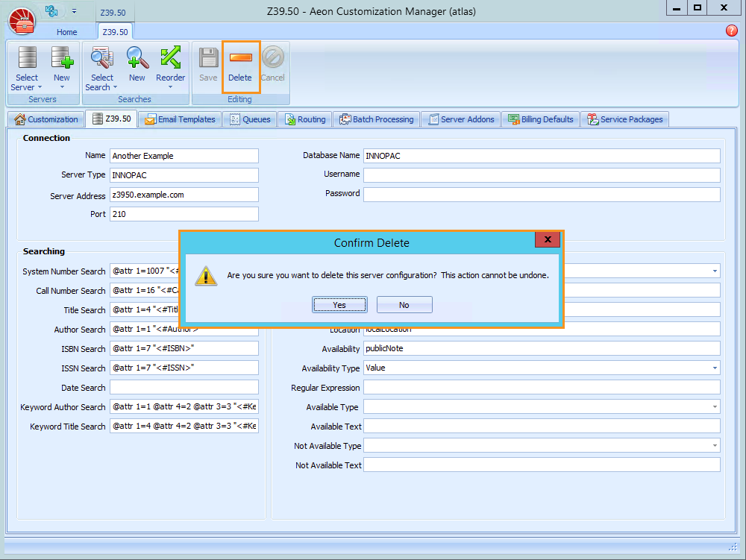Open the Not Available Type dropdown

point(714,445)
